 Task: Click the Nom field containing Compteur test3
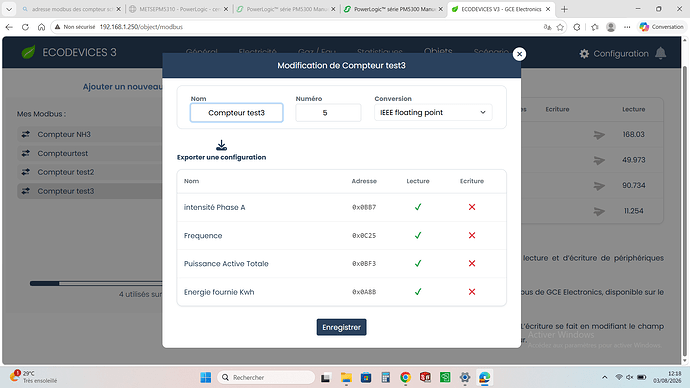[236, 113]
